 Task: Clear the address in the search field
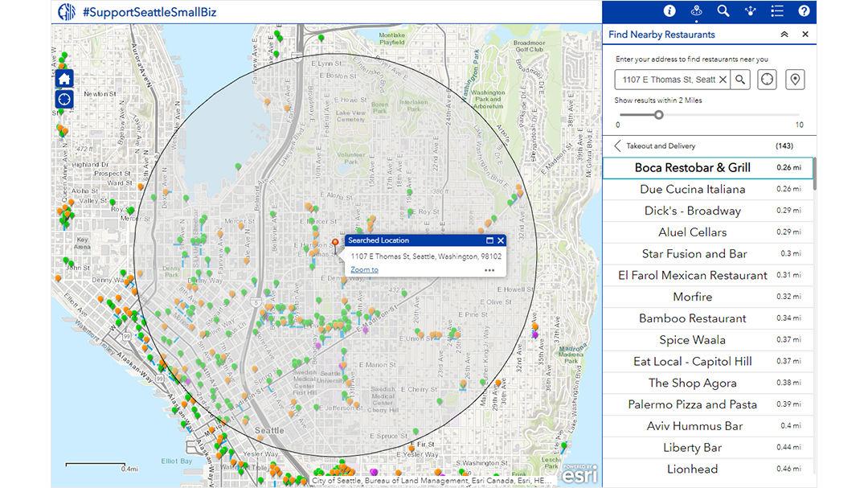coord(722,79)
